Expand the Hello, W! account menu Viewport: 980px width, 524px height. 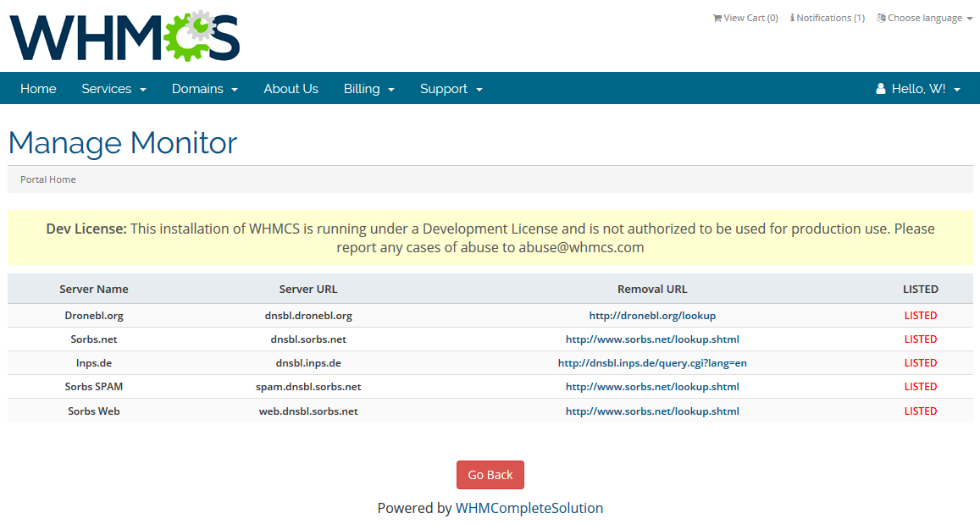(x=918, y=89)
